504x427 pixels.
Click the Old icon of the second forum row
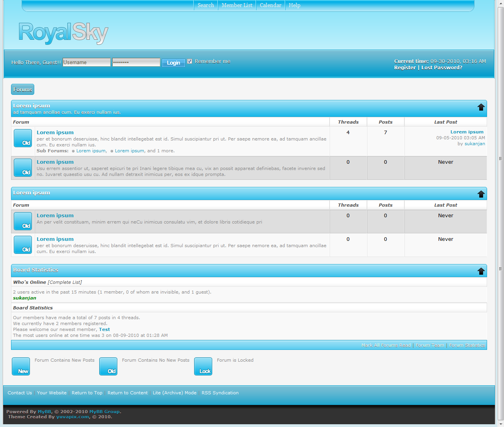[x=23, y=168]
